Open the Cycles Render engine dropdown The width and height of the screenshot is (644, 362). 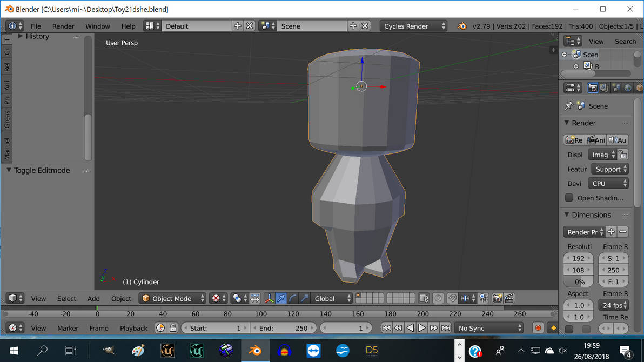point(414,26)
